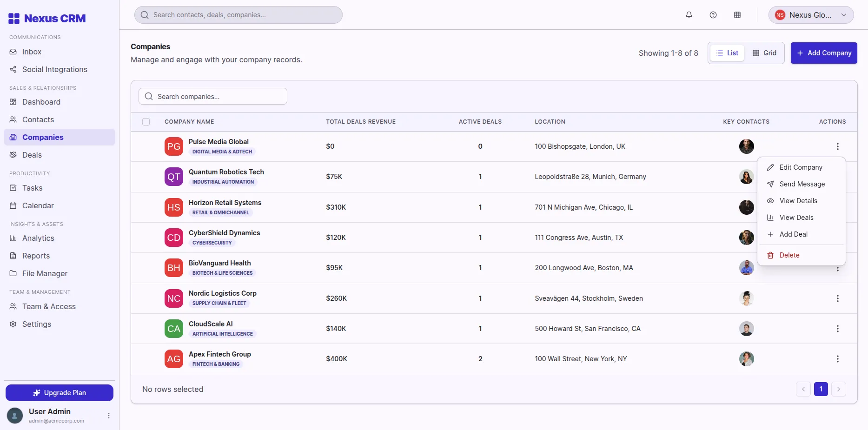Select Delete from the context menu
The width and height of the screenshot is (868, 430).
[802, 255]
